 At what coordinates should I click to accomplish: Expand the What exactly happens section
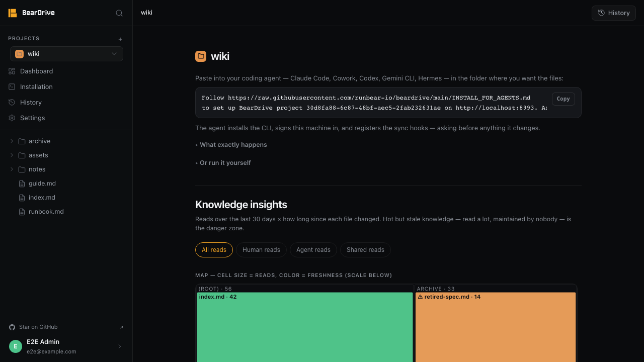click(231, 145)
